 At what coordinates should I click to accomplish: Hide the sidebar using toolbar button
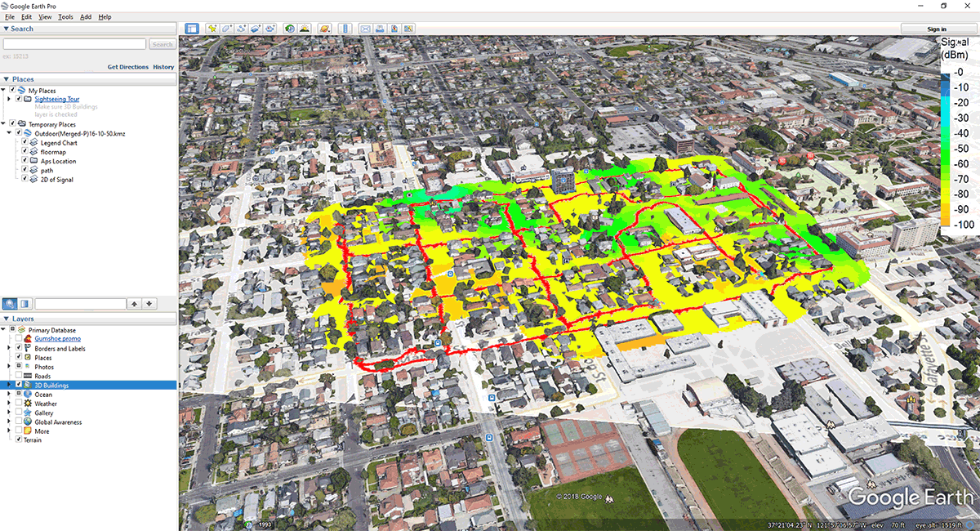pyautogui.click(x=192, y=29)
